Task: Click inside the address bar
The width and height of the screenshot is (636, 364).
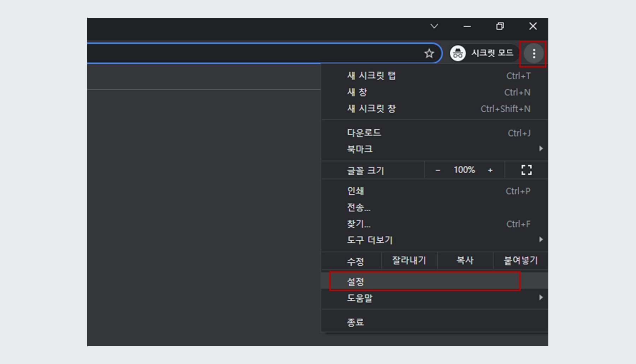Action: pos(247,53)
